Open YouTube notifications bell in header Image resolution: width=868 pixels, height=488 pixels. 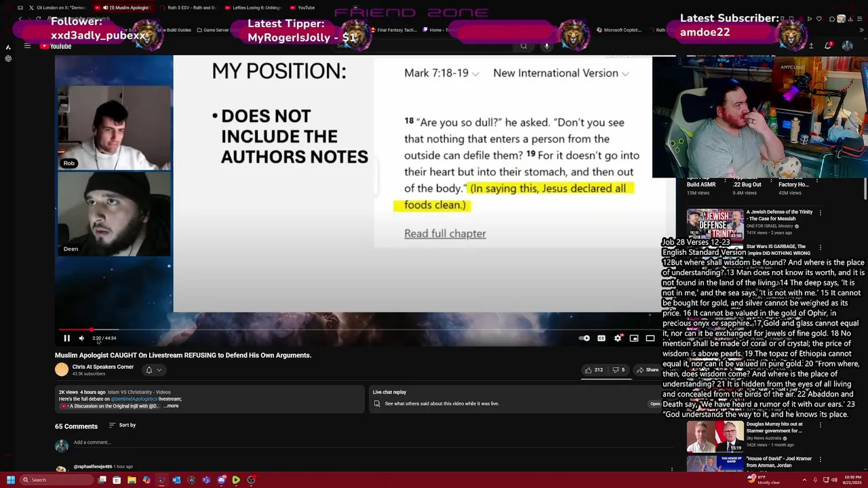tap(828, 46)
